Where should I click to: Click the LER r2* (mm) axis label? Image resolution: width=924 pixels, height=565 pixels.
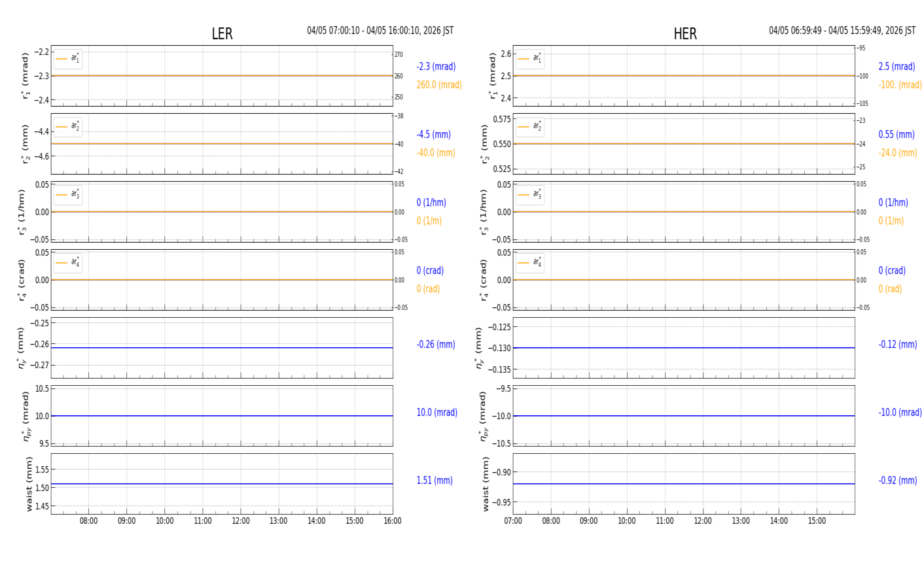pyautogui.click(x=26, y=144)
